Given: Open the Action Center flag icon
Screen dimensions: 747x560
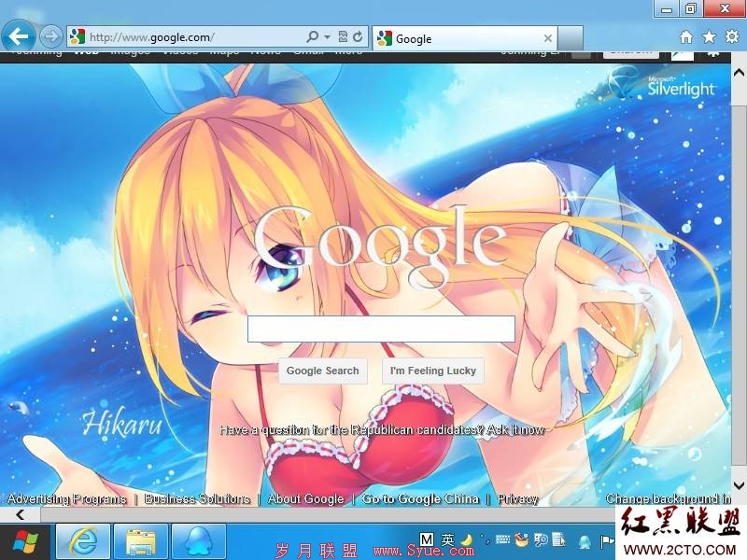Looking at the screenshot, I should 606,541.
